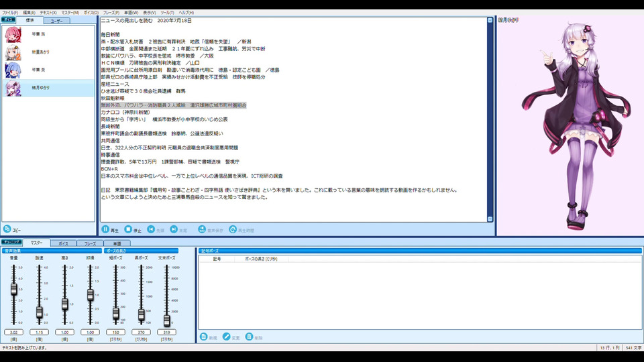Switch to the 標準 voice tab
The width and height of the screenshot is (644, 362).
[x=30, y=20]
